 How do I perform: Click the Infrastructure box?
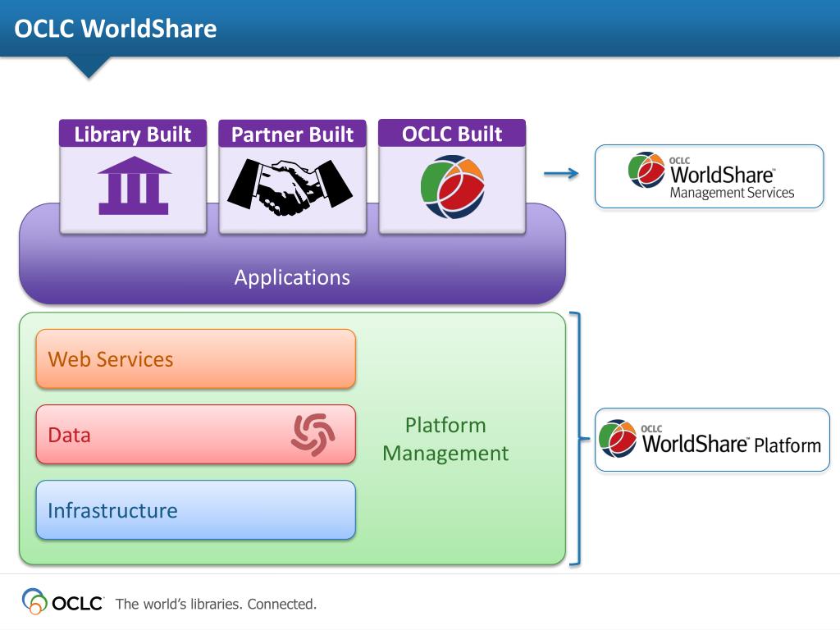195,510
